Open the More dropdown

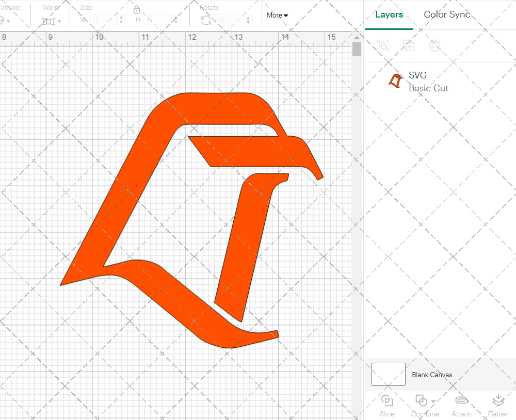click(x=277, y=15)
